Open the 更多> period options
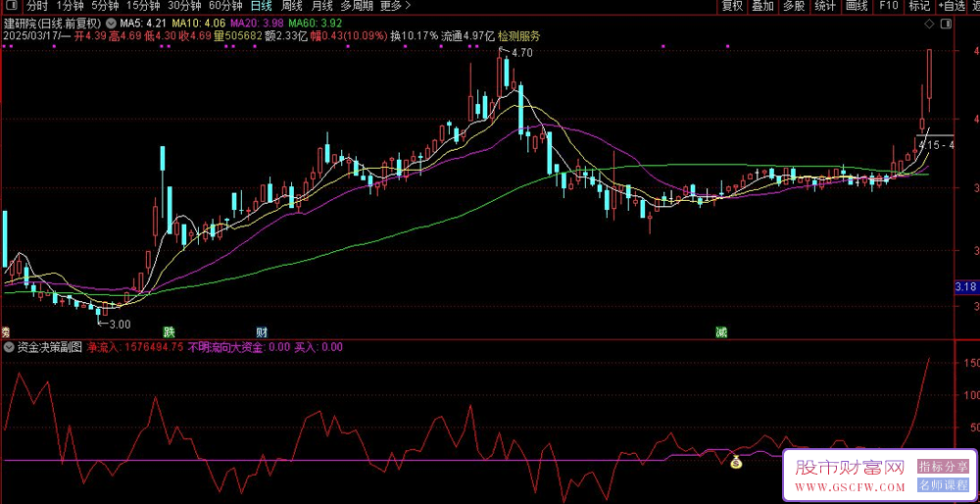 pyautogui.click(x=395, y=6)
